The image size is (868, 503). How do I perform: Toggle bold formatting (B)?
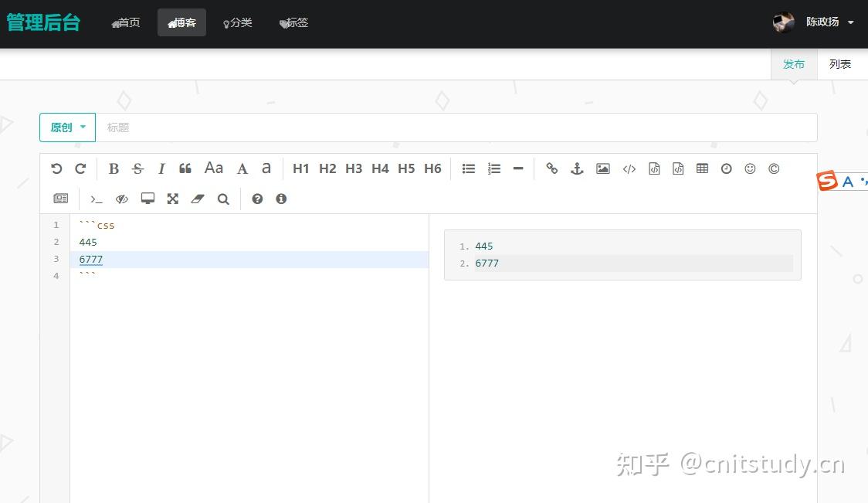point(114,168)
